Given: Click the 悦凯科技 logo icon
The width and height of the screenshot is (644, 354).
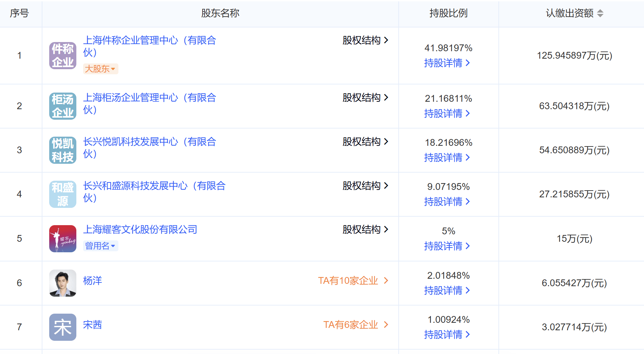Looking at the screenshot, I should pos(62,150).
